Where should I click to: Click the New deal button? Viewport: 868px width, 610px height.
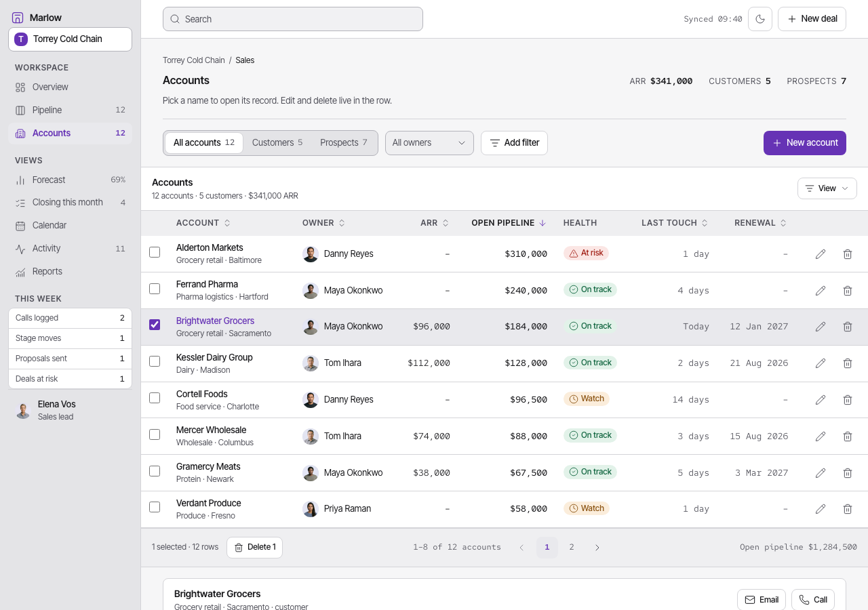[812, 19]
